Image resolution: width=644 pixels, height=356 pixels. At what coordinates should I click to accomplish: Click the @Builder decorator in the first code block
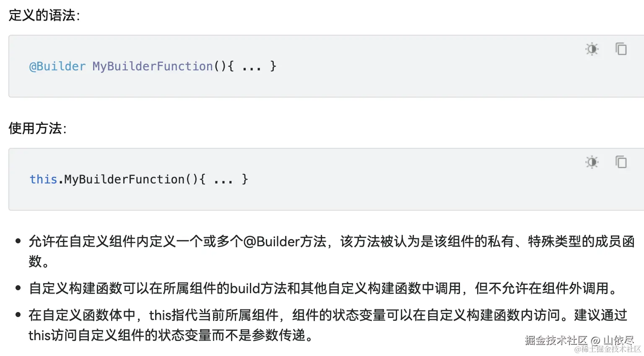[x=57, y=67]
